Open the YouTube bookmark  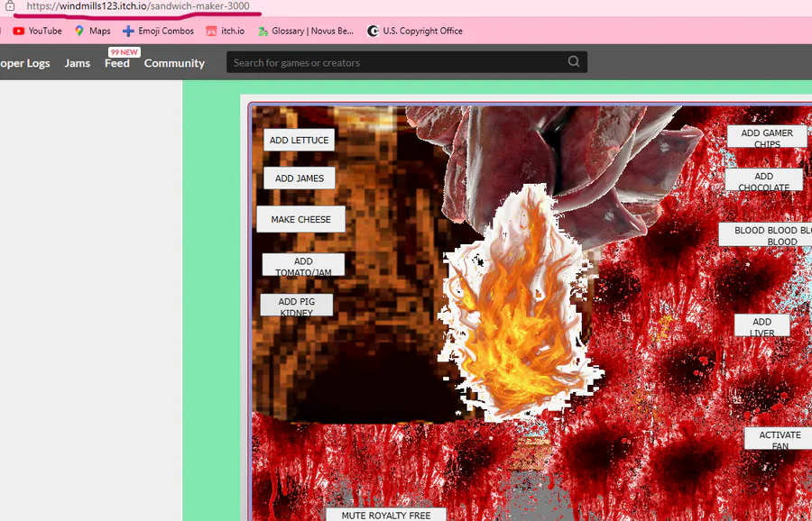37,31
